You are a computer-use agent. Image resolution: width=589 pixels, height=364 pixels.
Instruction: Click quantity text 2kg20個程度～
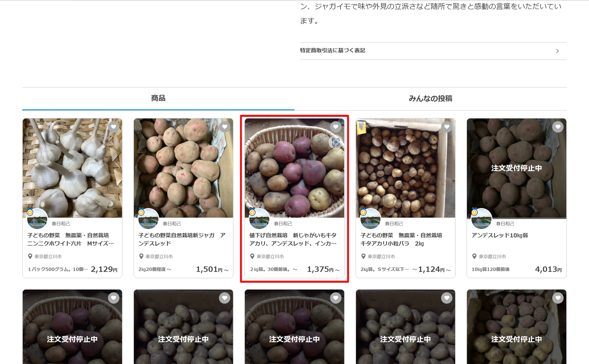click(x=155, y=269)
